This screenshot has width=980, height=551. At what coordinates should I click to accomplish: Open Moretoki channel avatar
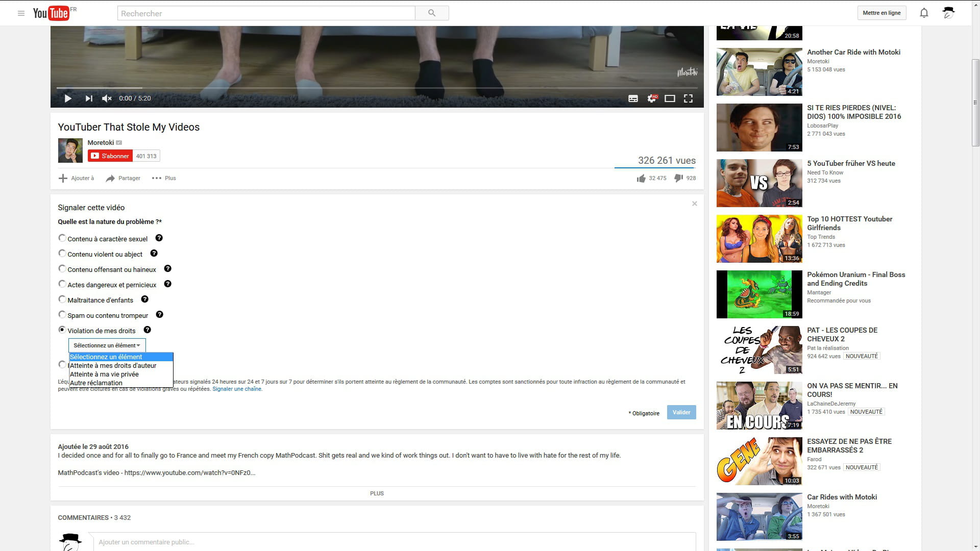[70, 151]
